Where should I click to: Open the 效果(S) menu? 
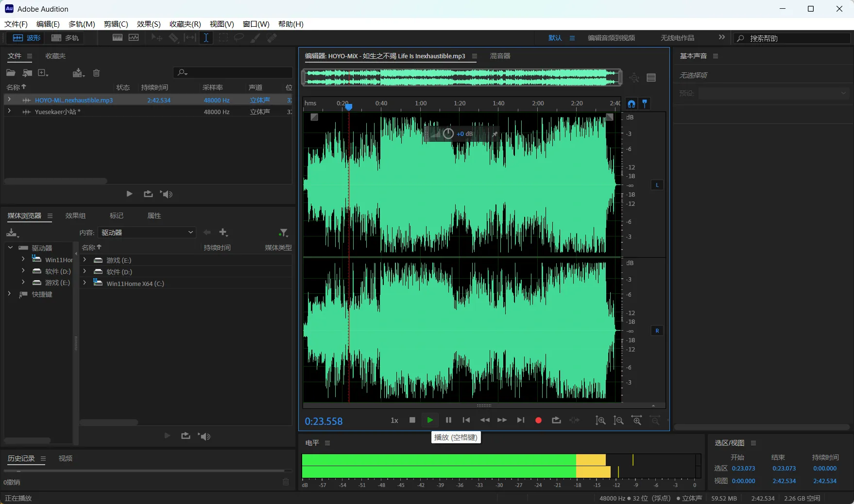coord(149,24)
